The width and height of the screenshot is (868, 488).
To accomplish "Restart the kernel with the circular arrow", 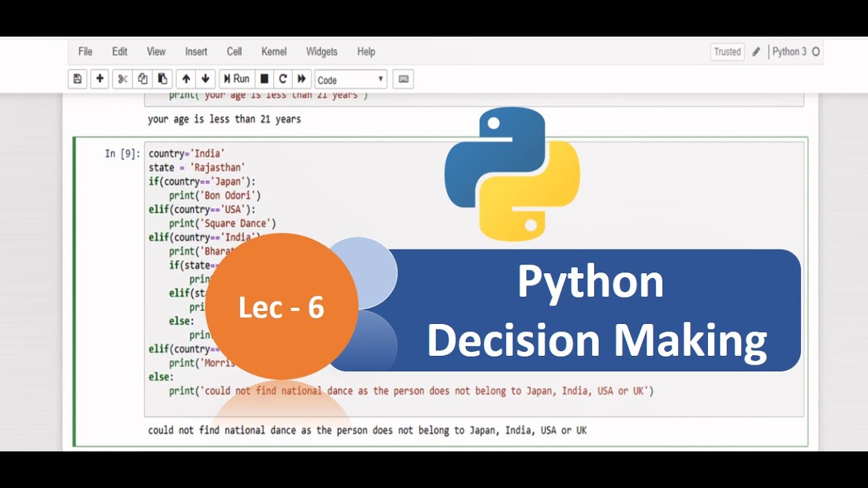I will coord(283,79).
